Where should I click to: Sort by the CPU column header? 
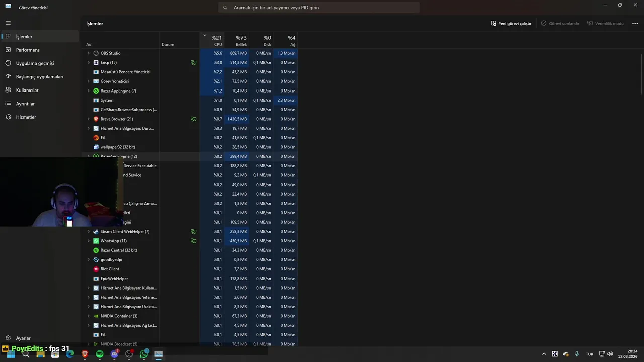coord(212,41)
